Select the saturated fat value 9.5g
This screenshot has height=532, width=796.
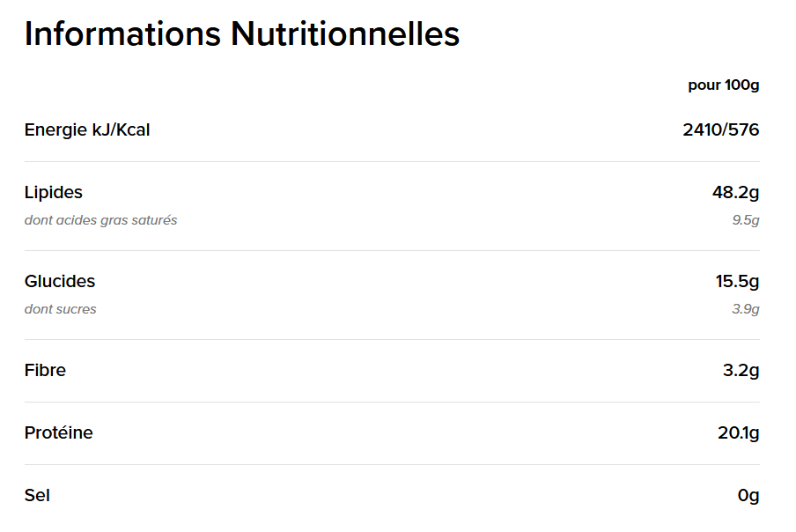[745, 220]
